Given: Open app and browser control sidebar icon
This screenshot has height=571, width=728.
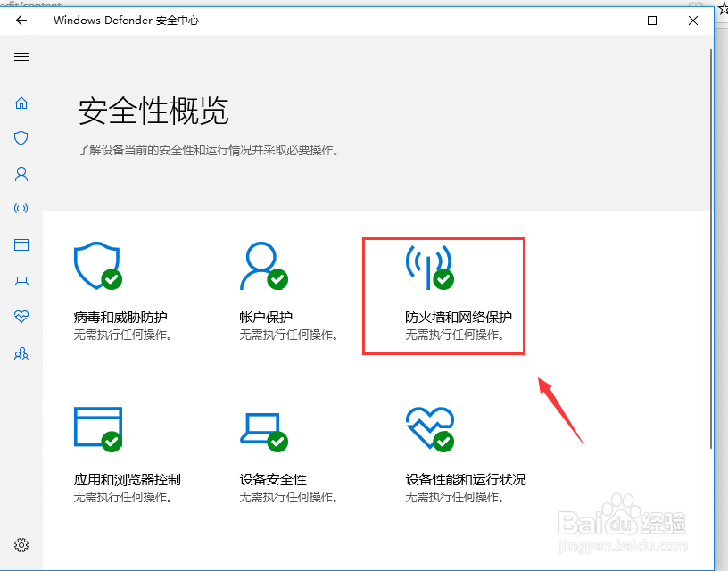Looking at the screenshot, I should click(21, 244).
